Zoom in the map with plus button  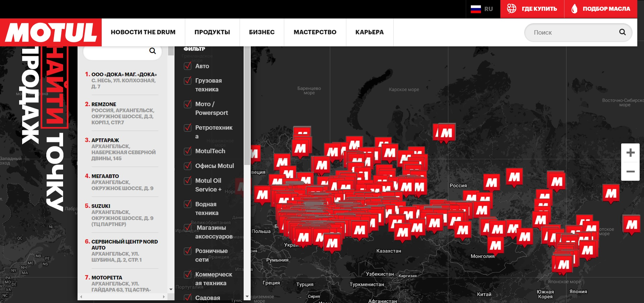(x=630, y=153)
